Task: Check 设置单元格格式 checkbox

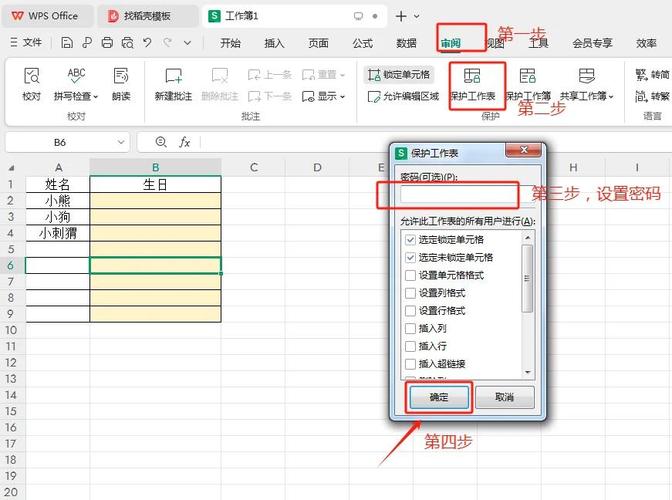Action: pyautogui.click(x=410, y=275)
